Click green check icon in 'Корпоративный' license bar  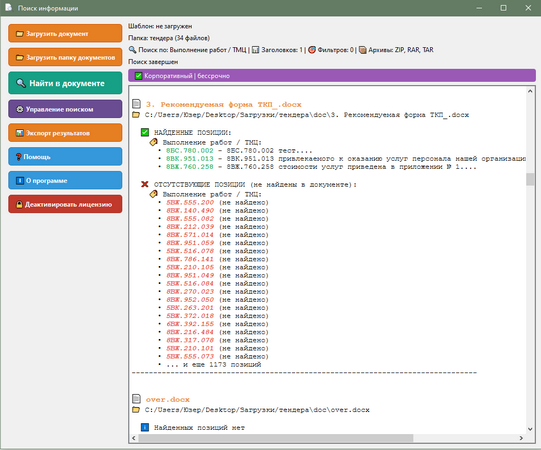[x=138, y=76]
